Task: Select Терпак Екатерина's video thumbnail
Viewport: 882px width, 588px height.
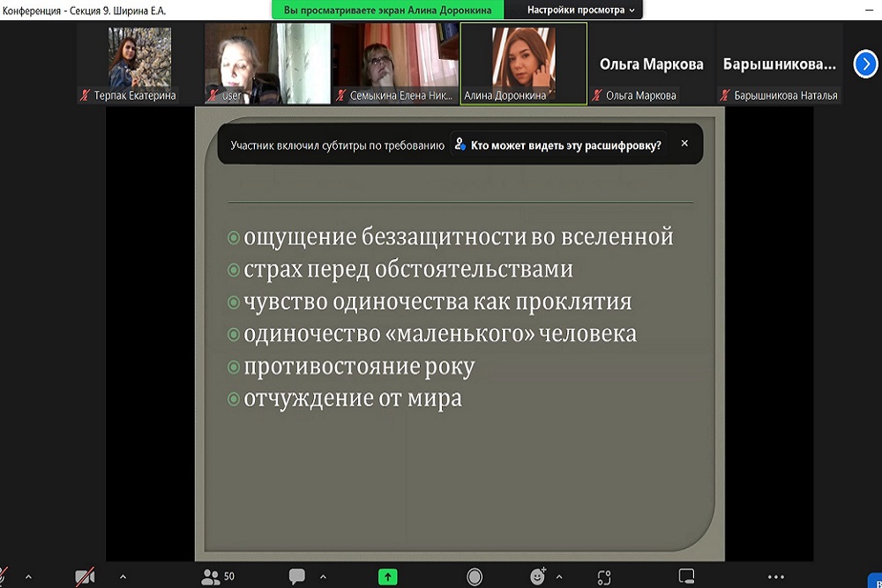Action: click(139, 60)
